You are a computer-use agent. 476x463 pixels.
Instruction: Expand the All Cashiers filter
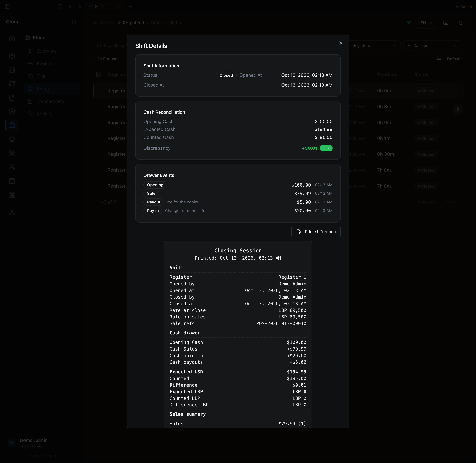tap(432, 46)
